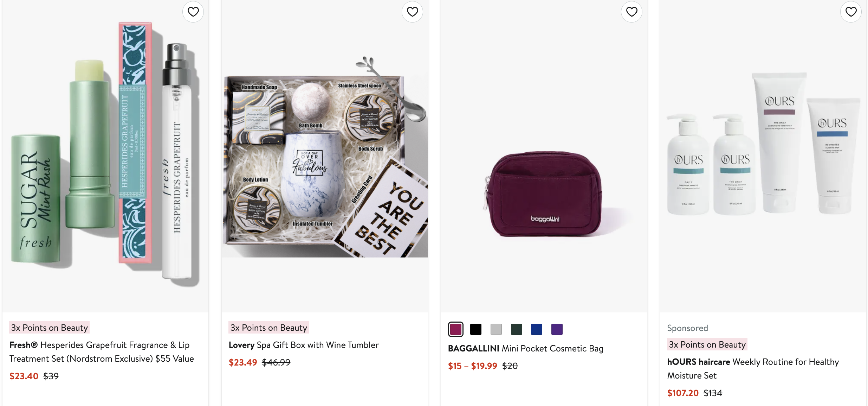Screen dimensions: 868x406
Task: Pick the light gray color swatch
Action: click(x=496, y=329)
